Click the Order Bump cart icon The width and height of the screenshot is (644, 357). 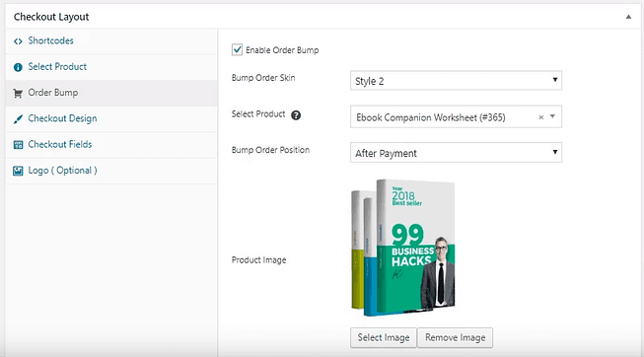click(18, 94)
